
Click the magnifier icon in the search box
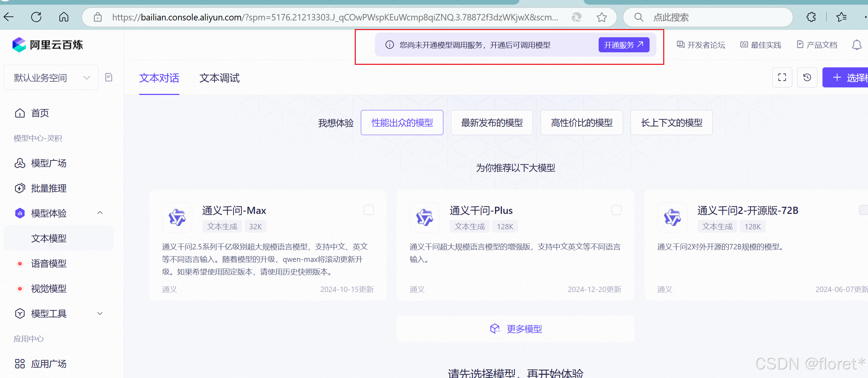(638, 17)
